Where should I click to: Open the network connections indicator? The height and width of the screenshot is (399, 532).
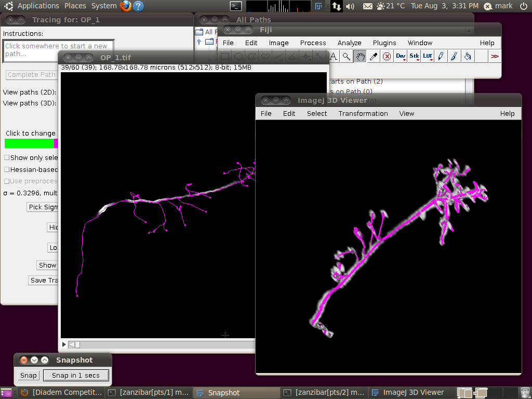336,6
